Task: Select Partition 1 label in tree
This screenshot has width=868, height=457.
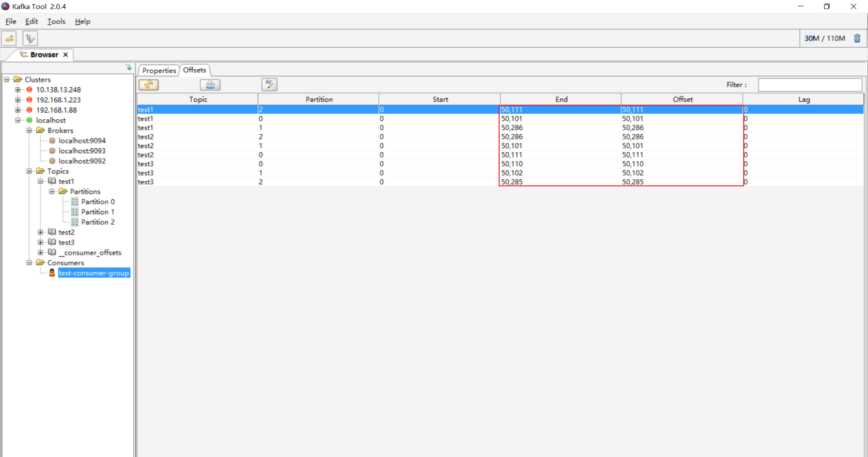Action: (98, 212)
